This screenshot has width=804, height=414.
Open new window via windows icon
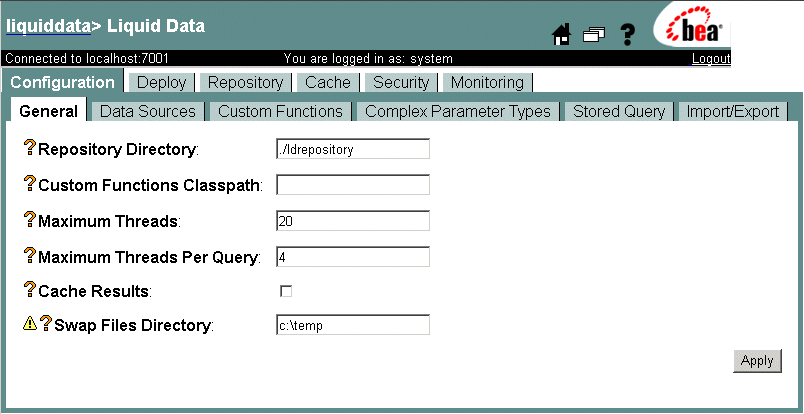(x=594, y=35)
